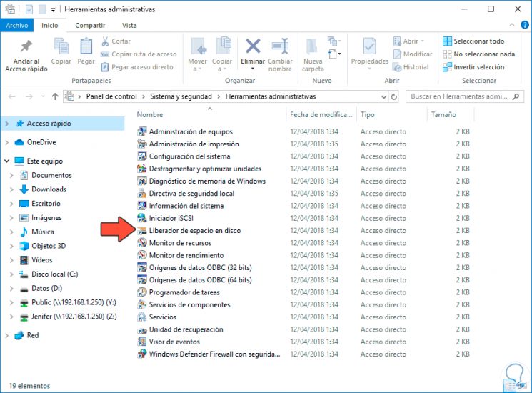Collapse the ribbon with the chevron
The width and height of the screenshot is (532, 393).
pos(512,26)
